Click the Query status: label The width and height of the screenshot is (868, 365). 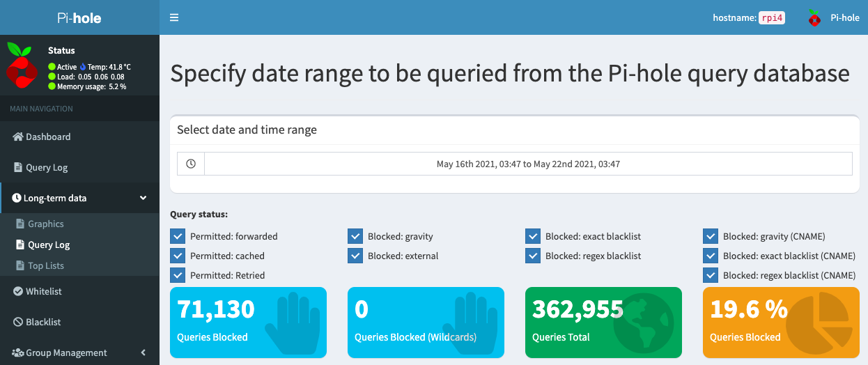tap(199, 214)
